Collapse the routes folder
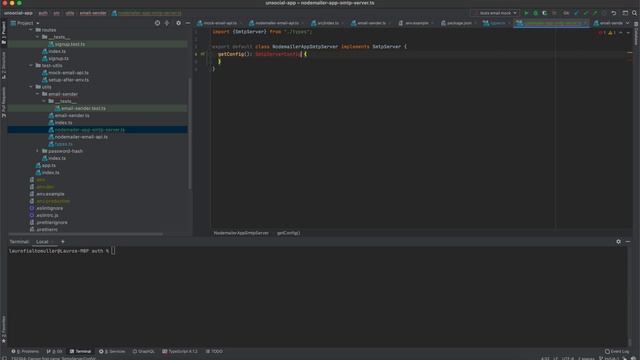 (31, 30)
